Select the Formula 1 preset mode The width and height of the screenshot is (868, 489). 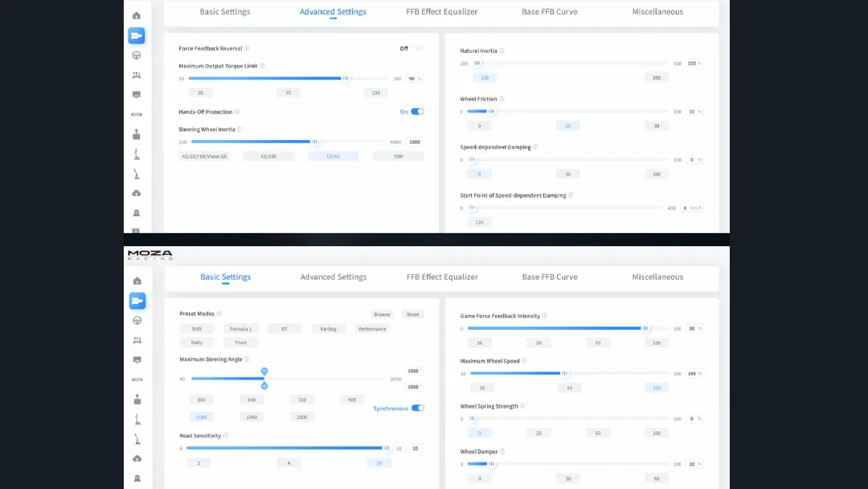click(x=240, y=329)
